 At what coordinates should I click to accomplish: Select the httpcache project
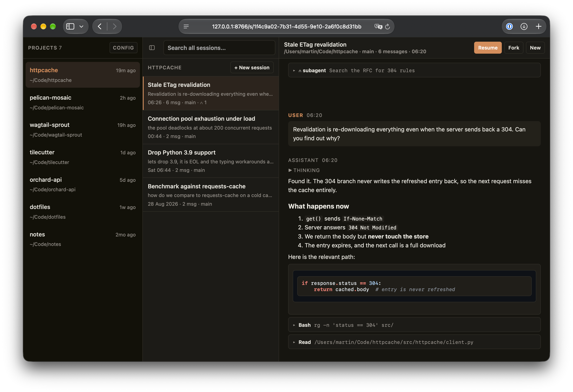coord(83,75)
